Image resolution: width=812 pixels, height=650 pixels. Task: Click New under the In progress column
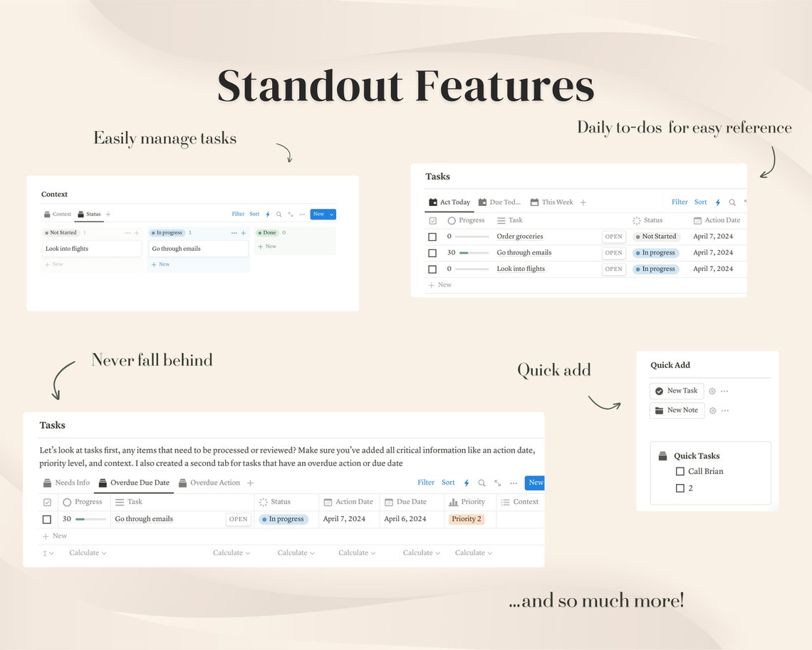(162, 264)
